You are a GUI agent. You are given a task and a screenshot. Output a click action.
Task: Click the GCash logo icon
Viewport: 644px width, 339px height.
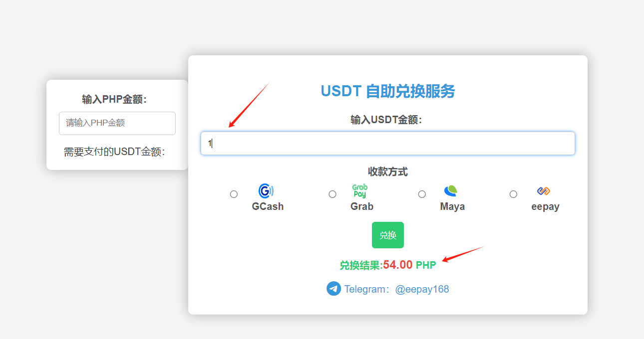coord(266,191)
